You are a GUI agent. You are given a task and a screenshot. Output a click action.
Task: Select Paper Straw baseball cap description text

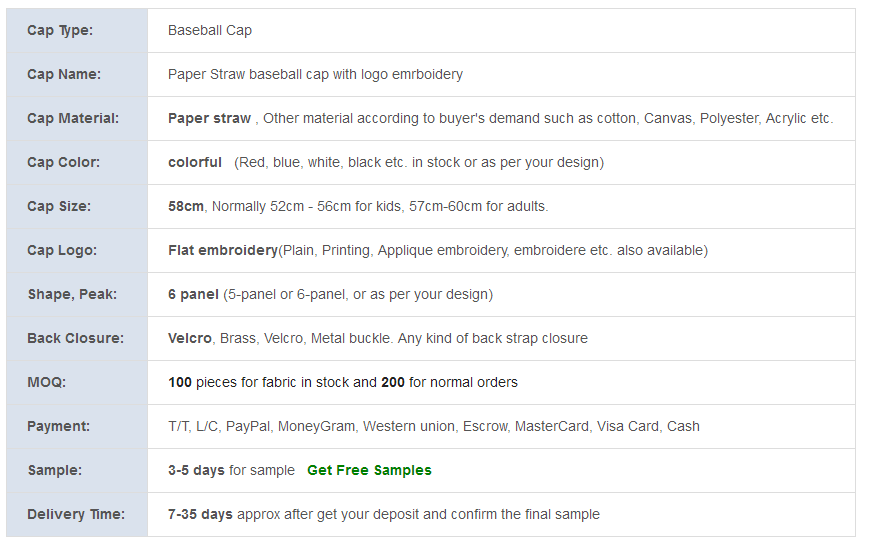tap(315, 74)
